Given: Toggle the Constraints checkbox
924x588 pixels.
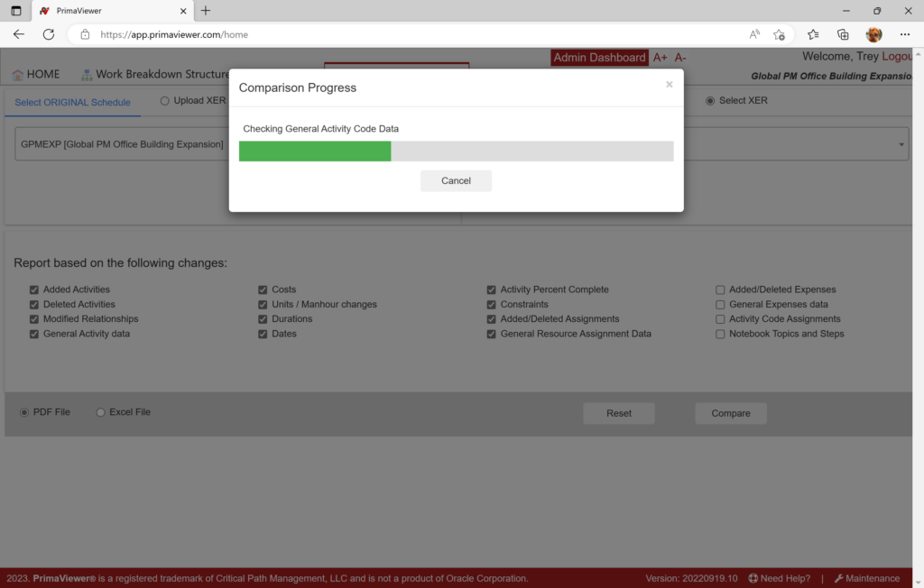Looking at the screenshot, I should [x=492, y=305].
